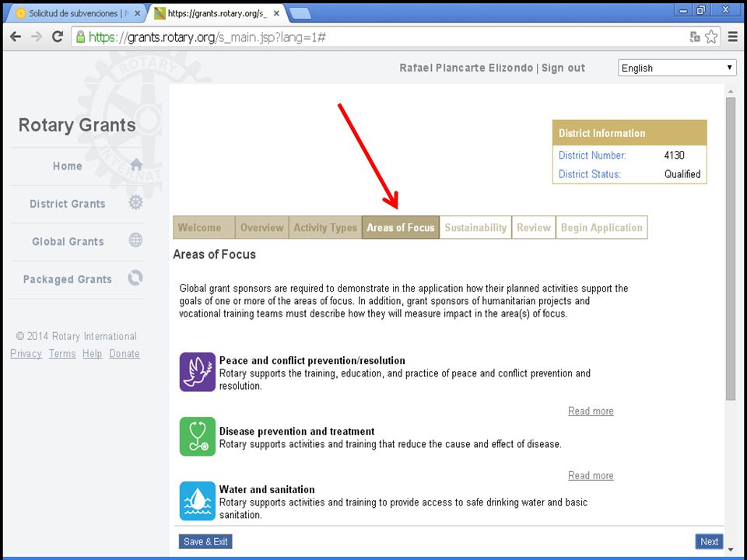This screenshot has width=747, height=560.
Task: Select the grants.rotary.org browser tab
Action: point(217,13)
